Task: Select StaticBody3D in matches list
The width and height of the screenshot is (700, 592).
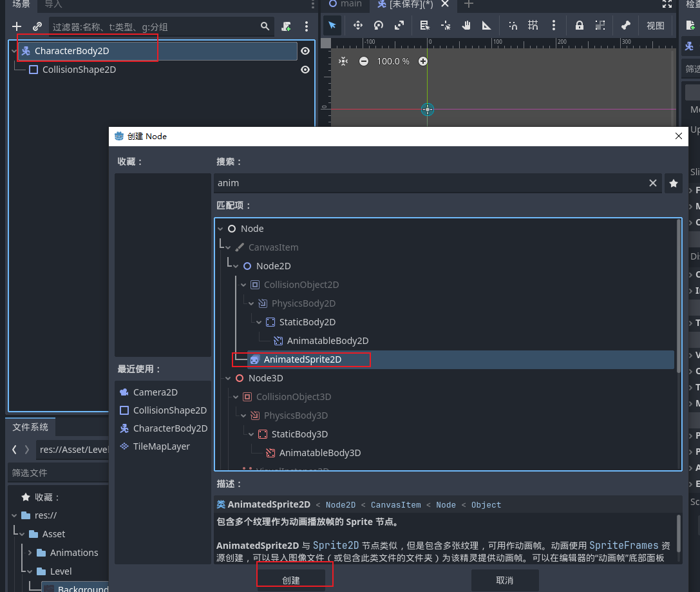Action: coord(299,434)
